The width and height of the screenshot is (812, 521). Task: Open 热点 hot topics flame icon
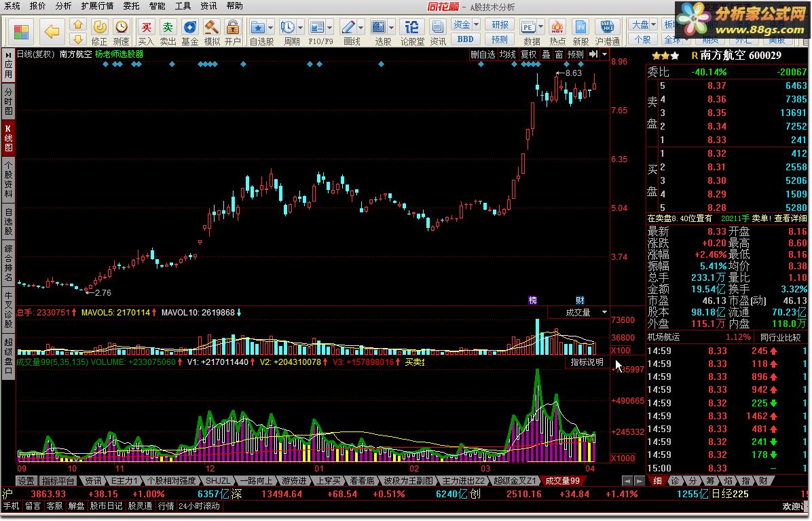(557, 32)
